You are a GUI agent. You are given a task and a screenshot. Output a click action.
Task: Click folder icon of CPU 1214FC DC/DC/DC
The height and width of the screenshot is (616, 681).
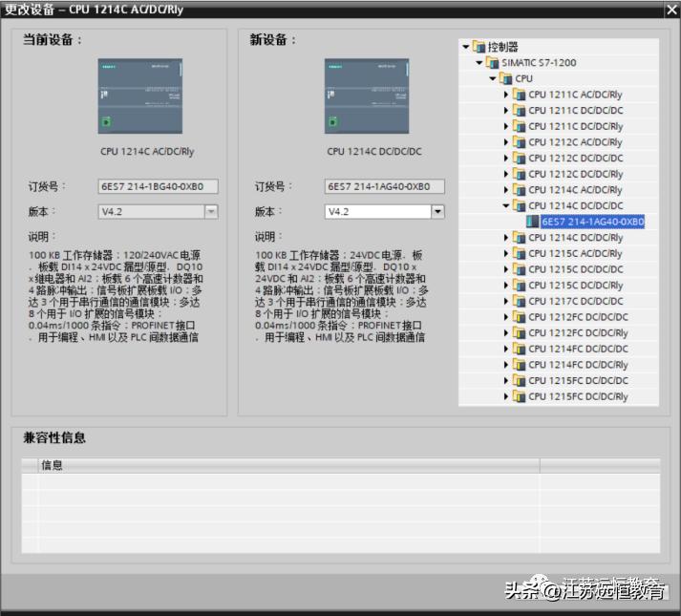[x=519, y=349]
